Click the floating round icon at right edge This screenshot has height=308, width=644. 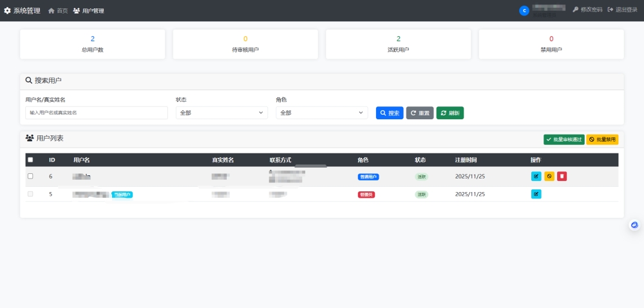pos(634,225)
